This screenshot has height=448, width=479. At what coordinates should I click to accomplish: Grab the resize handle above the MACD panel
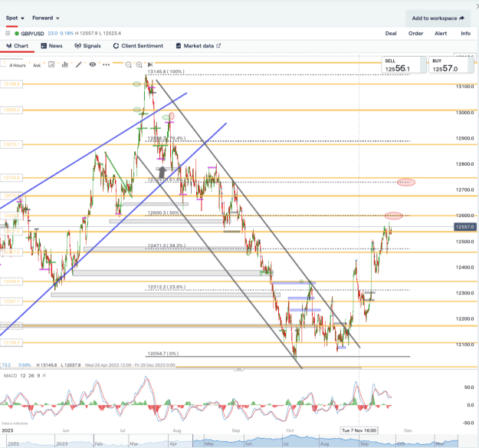(x=239, y=370)
